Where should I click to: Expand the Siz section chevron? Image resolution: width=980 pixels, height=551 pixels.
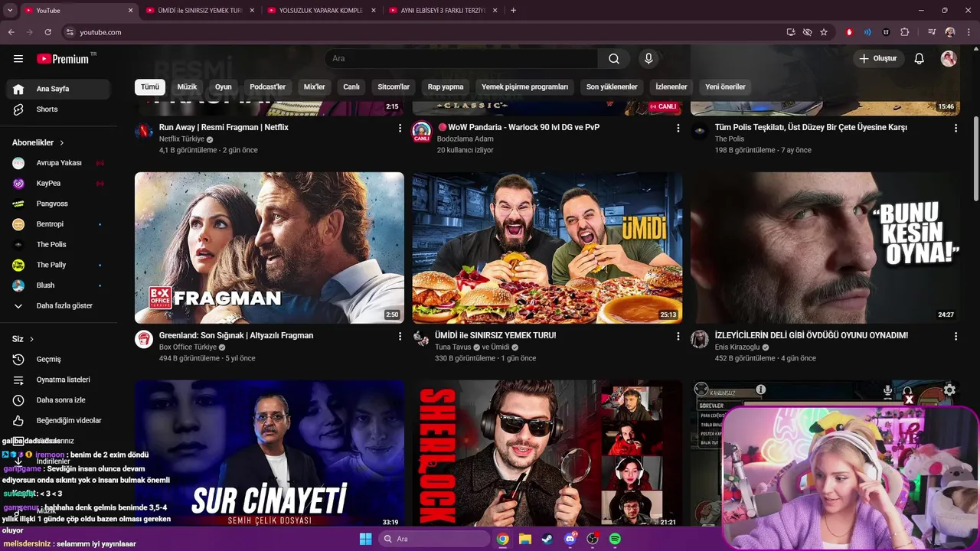33,339
